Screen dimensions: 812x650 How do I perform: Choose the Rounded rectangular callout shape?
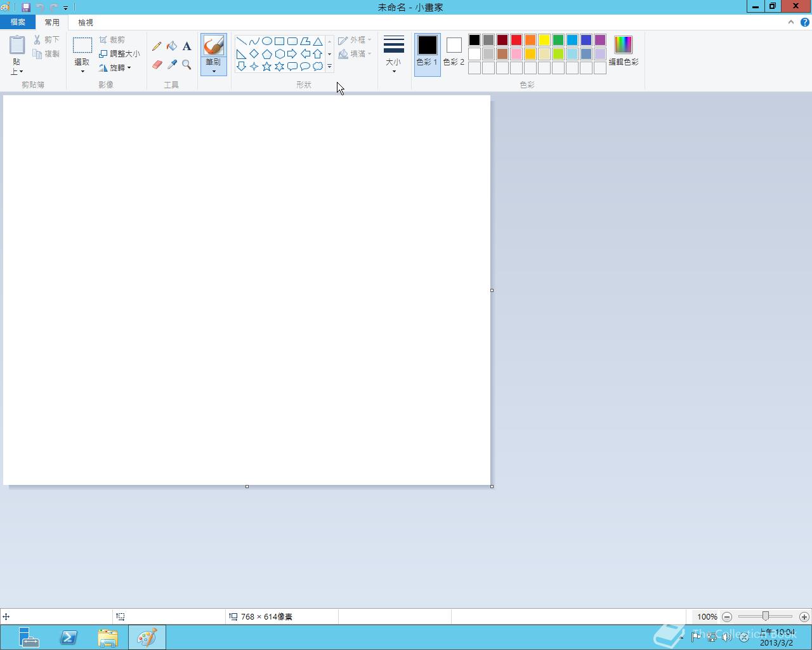292,67
